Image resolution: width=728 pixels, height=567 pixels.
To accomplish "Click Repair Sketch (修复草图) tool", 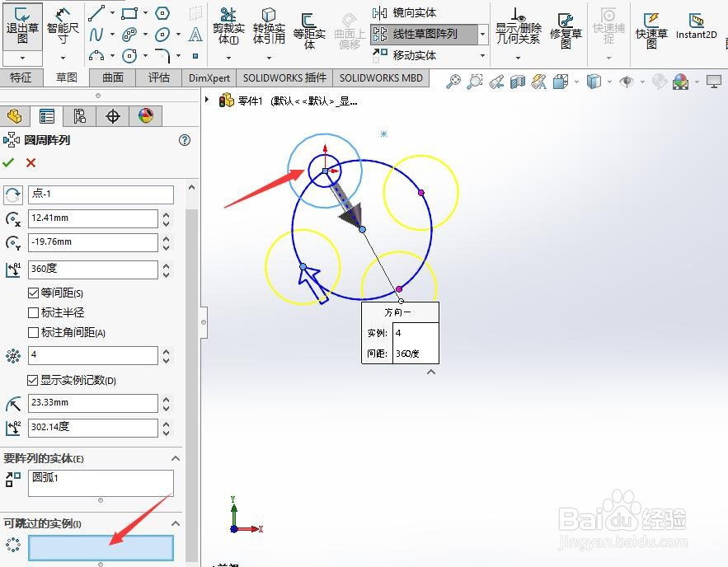I will click(x=566, y=30).
